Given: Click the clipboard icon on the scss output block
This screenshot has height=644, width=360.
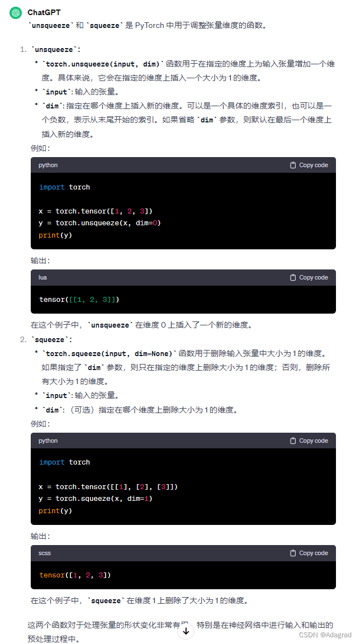Looking at the screenshot, I should click(x=292, y=553).
